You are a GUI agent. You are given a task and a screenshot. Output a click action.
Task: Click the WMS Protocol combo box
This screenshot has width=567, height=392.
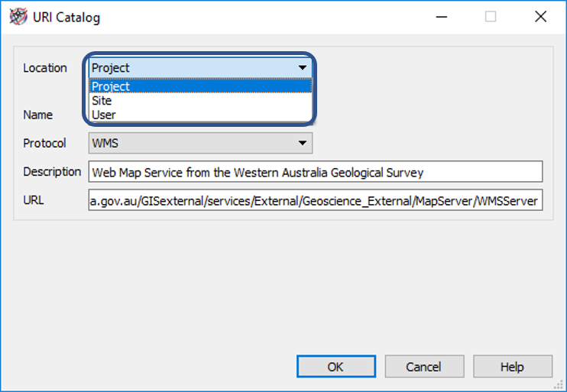pyautogui.click(x=191, y=143)
